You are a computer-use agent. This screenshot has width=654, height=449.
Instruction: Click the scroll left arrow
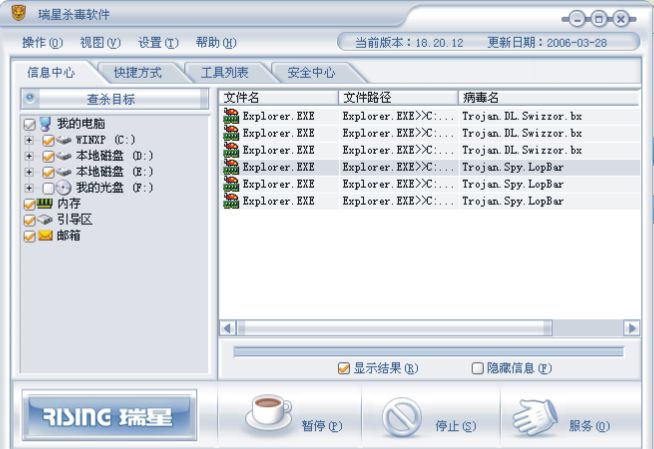tap(228, 328)
